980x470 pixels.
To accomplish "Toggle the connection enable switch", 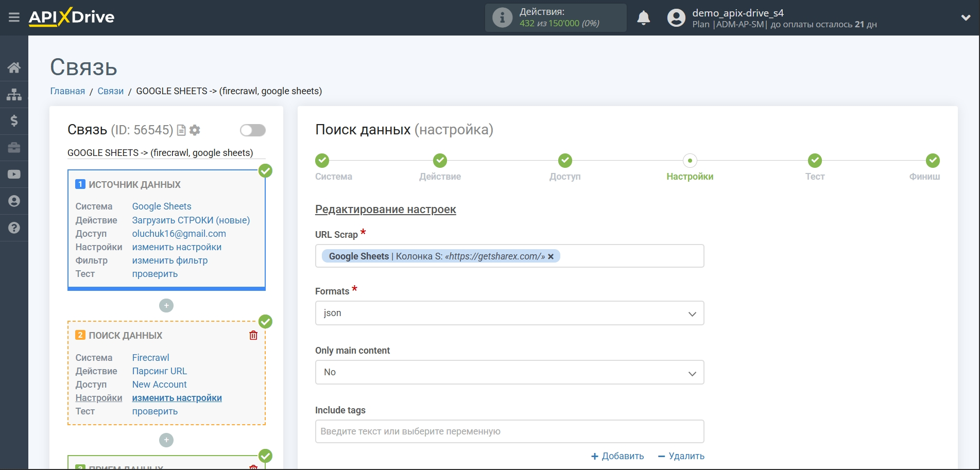I will [x=252, y=130].
